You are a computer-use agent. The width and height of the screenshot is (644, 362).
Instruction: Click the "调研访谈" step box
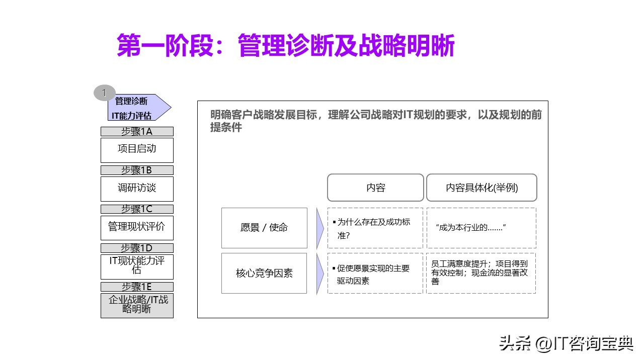(137, 189)
